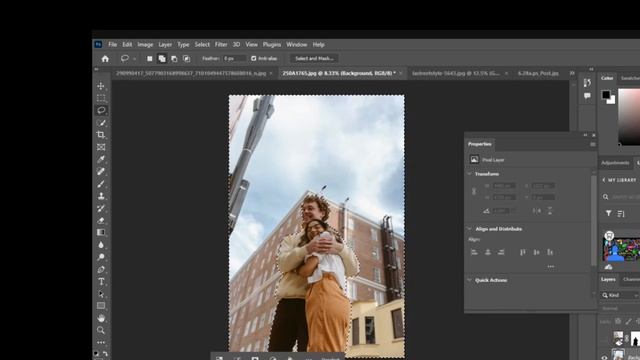Select the Zoom tool
This screenshot has width=640, height=360.
[101, 330]
